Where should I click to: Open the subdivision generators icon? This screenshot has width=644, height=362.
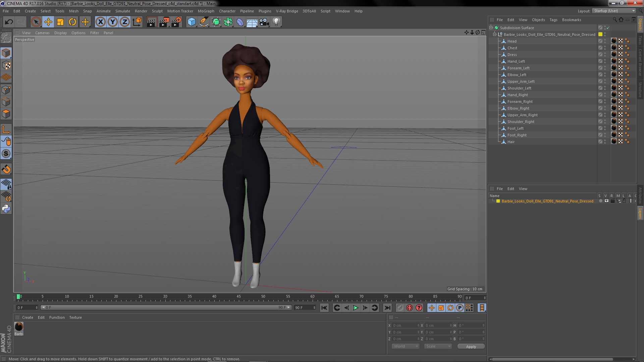click(x=216, y=22)
